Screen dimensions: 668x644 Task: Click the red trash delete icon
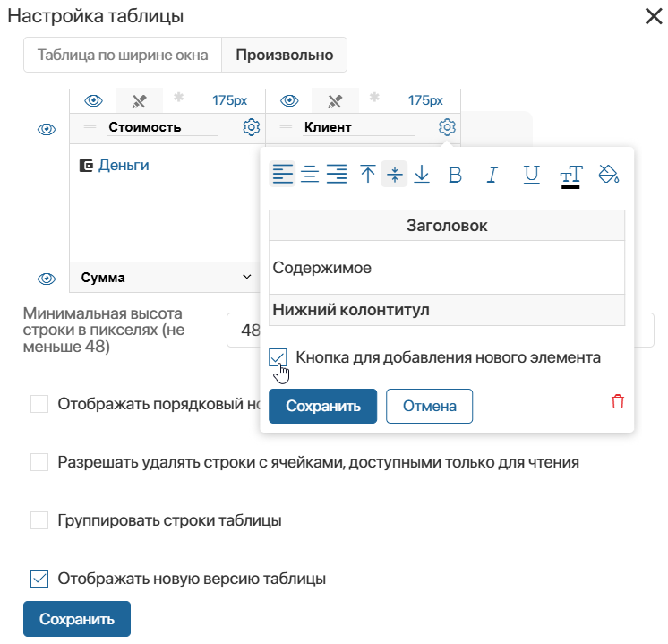click(x=618, y=402)
